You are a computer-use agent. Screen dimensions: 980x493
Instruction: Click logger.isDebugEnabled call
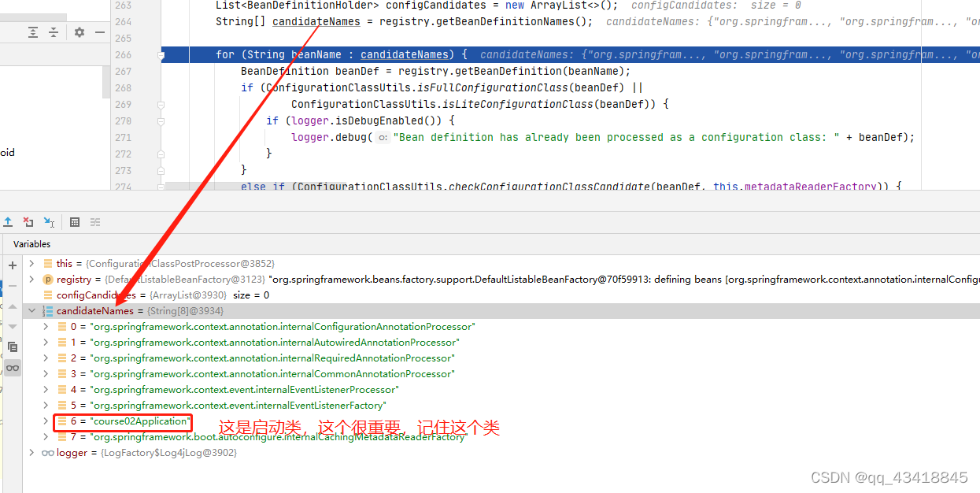tap(367, 120)
